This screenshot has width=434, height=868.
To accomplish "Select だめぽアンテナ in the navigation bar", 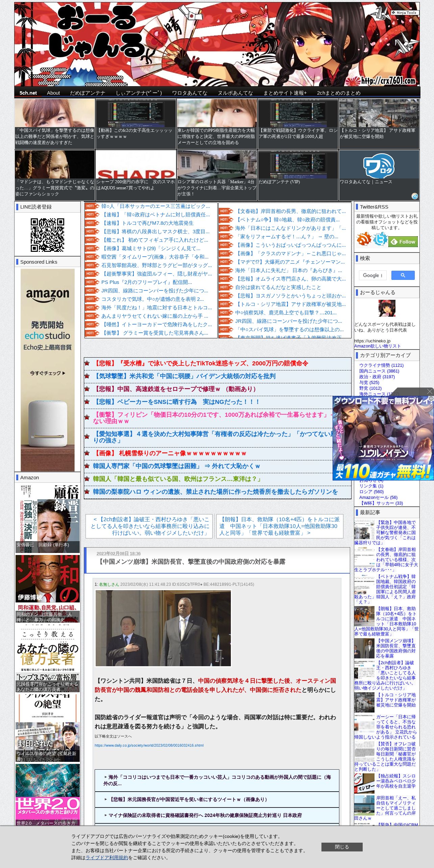I will coord(88,93).
